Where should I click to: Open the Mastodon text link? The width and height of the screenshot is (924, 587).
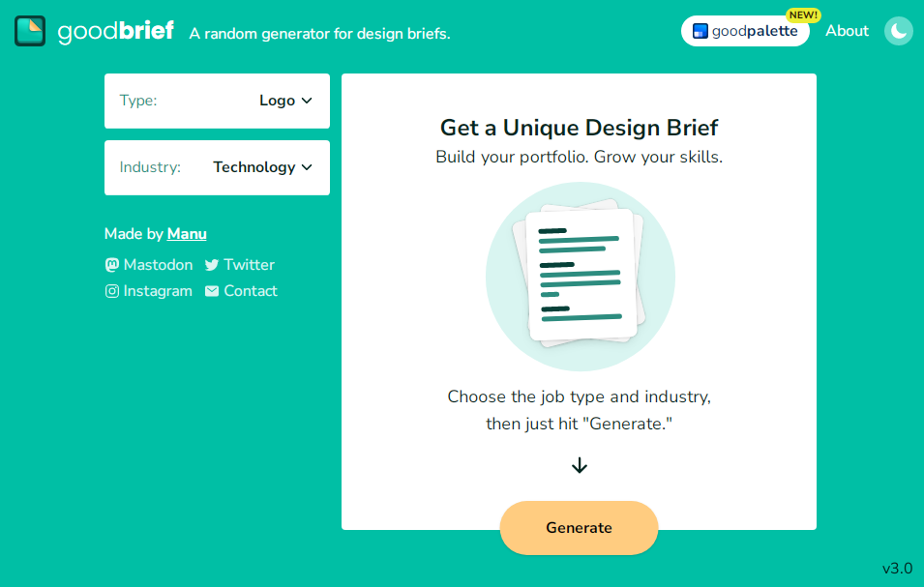158,265
